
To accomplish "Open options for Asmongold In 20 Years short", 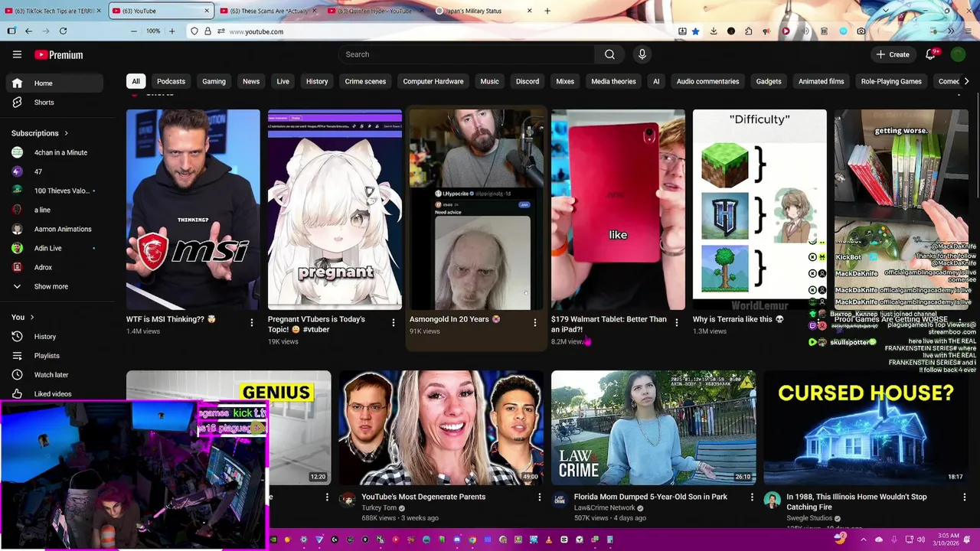I will click(534, 323).
